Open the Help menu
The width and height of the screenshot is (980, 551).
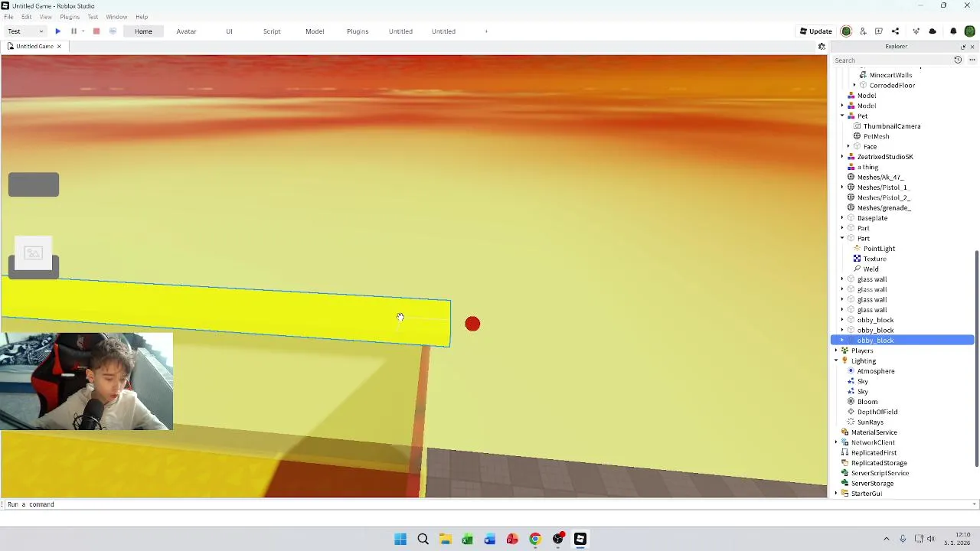(142, 17)
